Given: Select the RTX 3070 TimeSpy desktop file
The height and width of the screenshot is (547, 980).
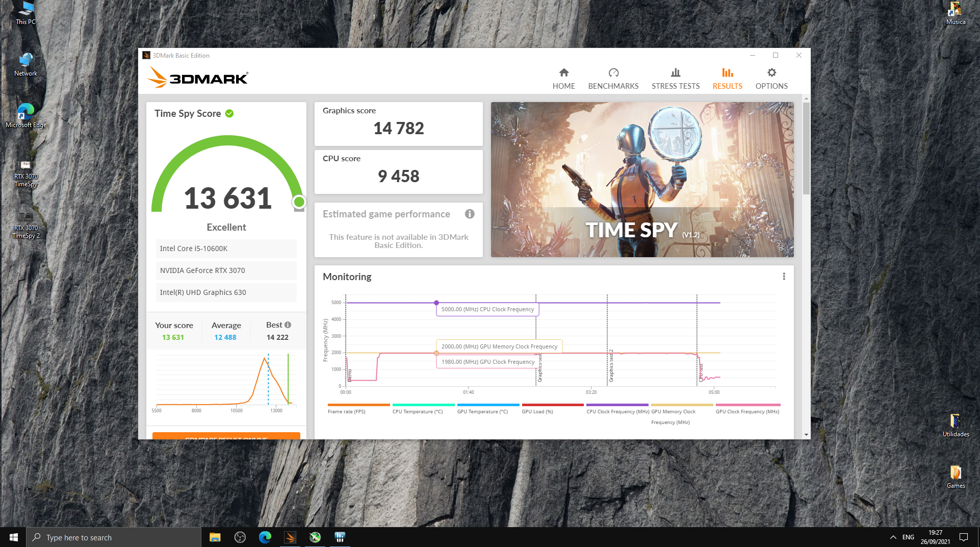Looking at the screenshot, I should click(x=25, y=173).
